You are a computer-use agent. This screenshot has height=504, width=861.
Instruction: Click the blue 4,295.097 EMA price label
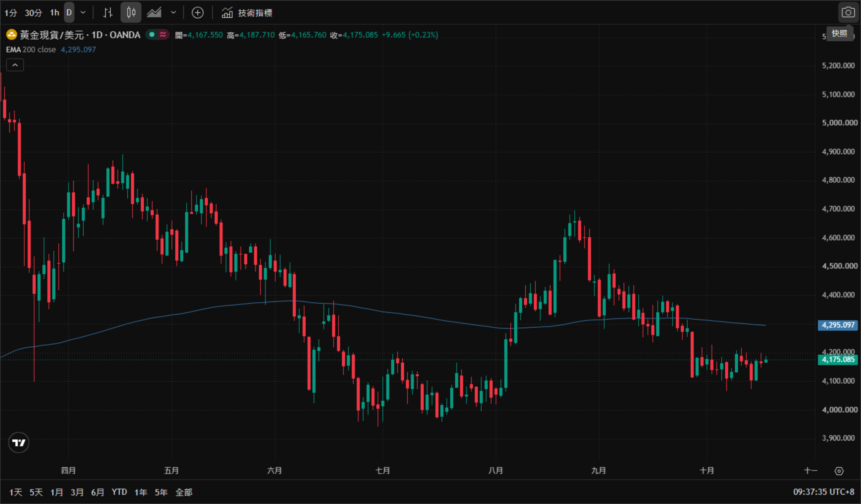point(838,325)
